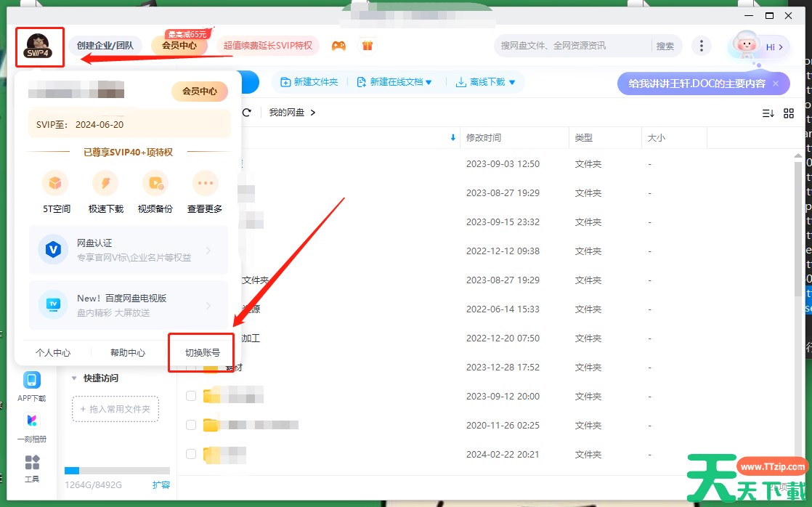
Task: Click the gift box icon
Action: click(x=367, y=46)
